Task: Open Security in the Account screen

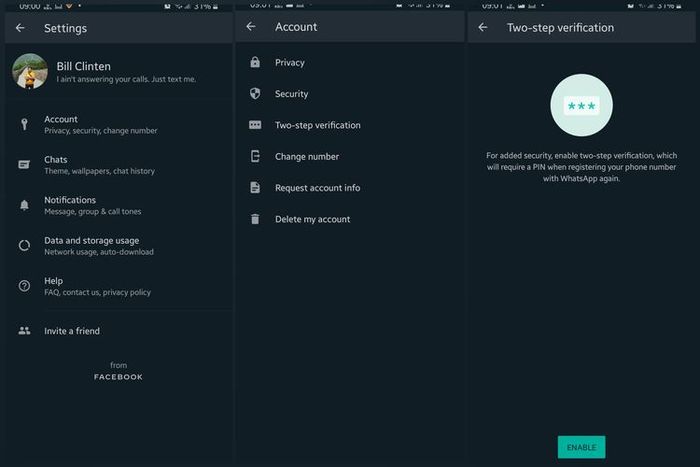Action: click(350, 94)
